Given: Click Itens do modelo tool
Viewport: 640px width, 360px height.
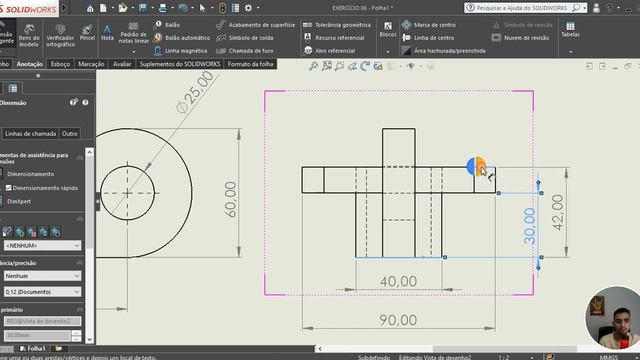Looking at the screenshot, I should [29, 35].
